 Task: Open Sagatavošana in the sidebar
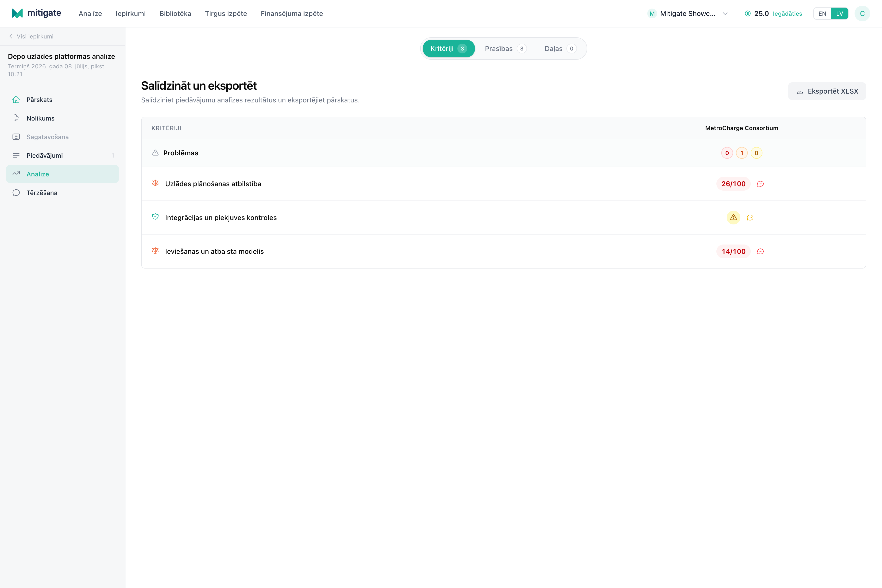(62, 137)
